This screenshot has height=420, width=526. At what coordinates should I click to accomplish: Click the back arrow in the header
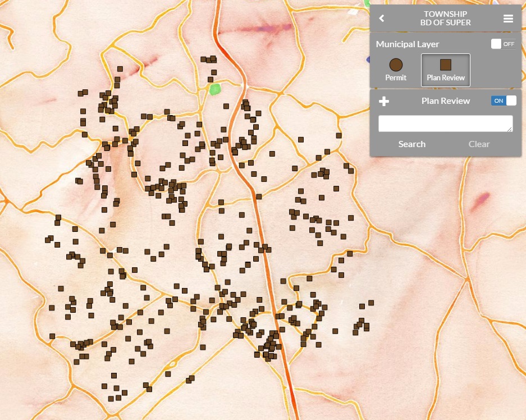coord(382,18)
